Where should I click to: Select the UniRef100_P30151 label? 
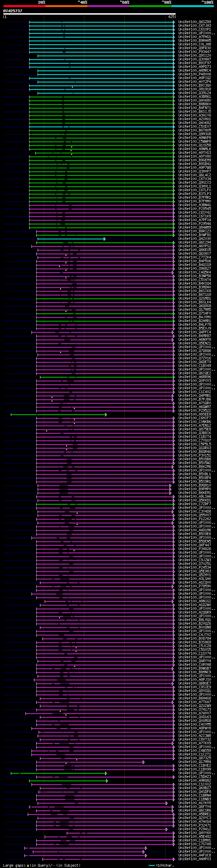point(195,456)
